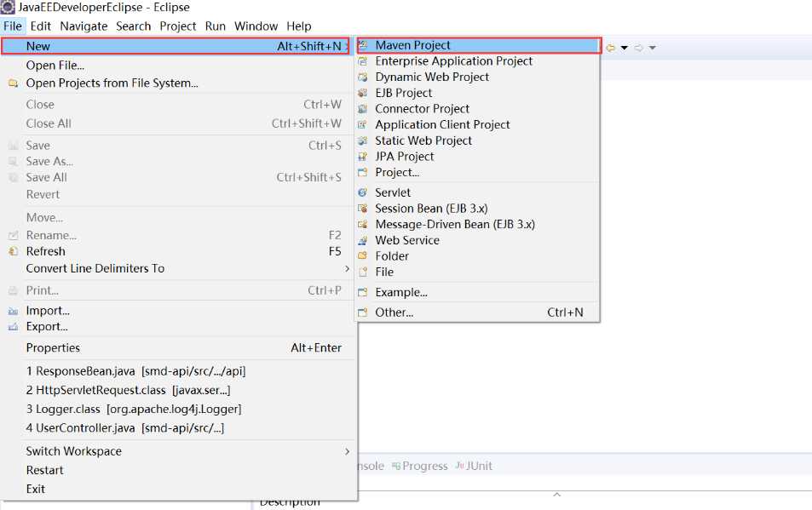812x510 pixels.
Task: Click the Refresh icon in File menu
Action: (x=13, y=251)
